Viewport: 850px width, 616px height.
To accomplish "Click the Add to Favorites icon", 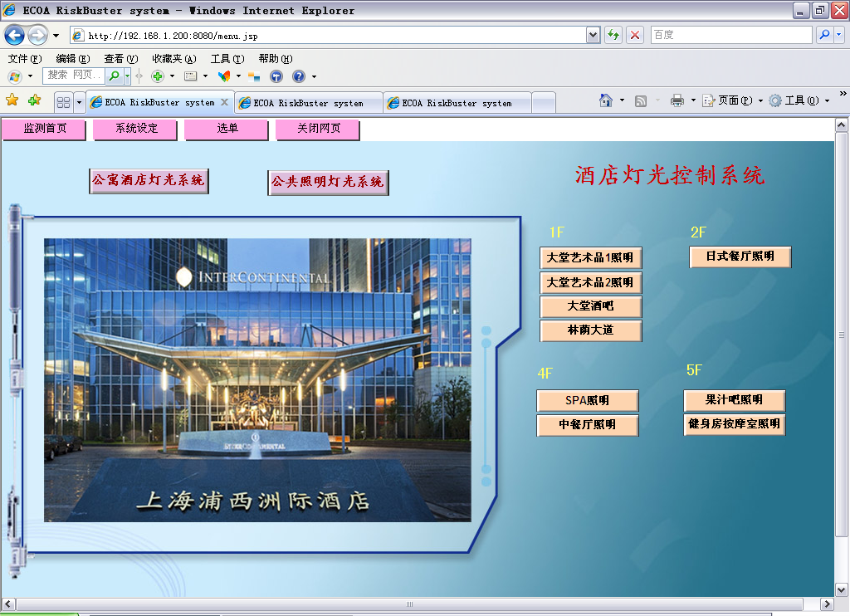I will point(34,100).
